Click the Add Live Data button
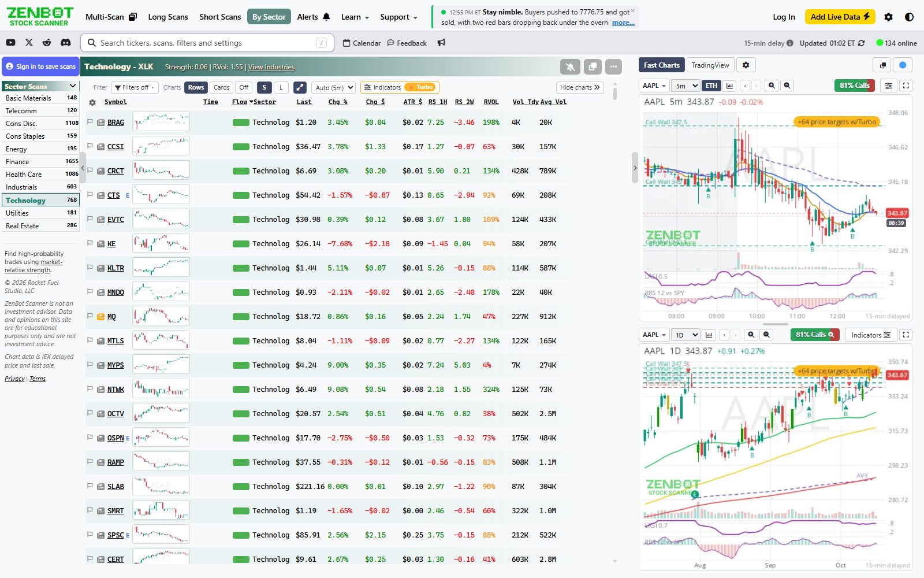Screen dimensions: 924x578 tap(840, 17)
